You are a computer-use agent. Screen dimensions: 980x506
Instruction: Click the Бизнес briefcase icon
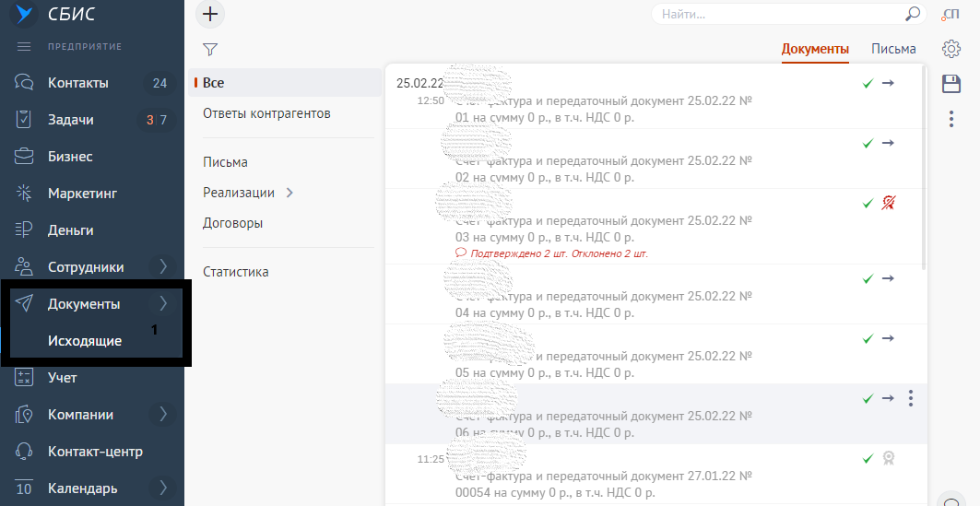click(x=24, y=156)
